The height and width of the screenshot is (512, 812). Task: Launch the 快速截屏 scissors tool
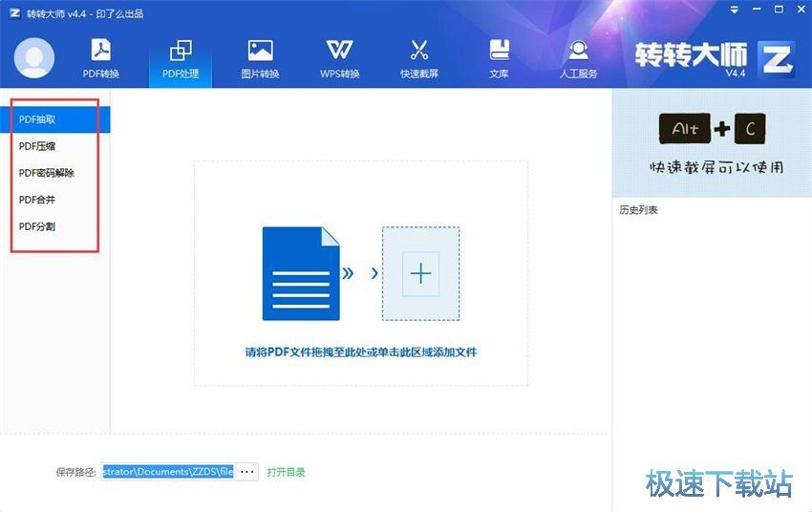click(x=419, y=58)
